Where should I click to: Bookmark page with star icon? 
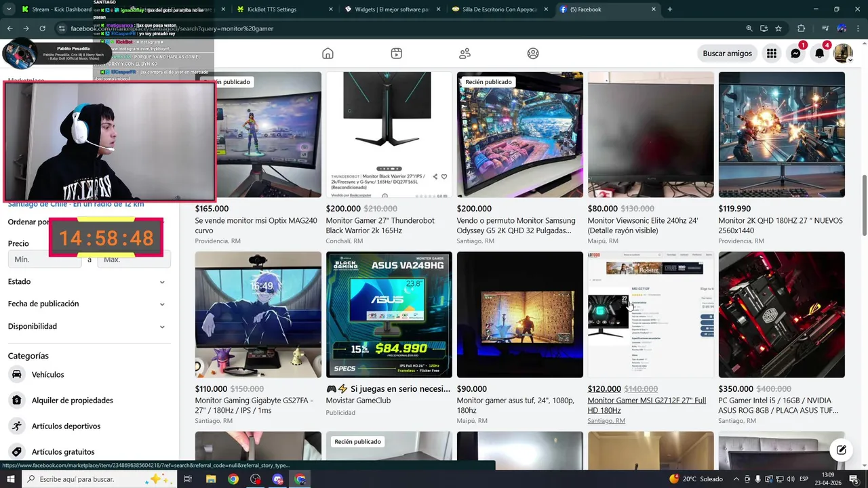click(778, 28)
